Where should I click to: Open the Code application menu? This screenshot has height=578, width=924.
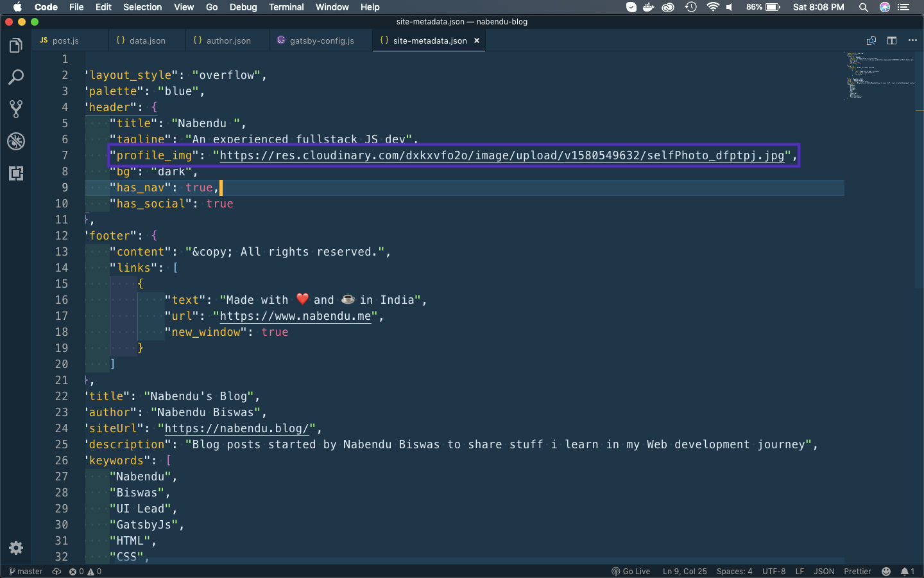(46, 7)
